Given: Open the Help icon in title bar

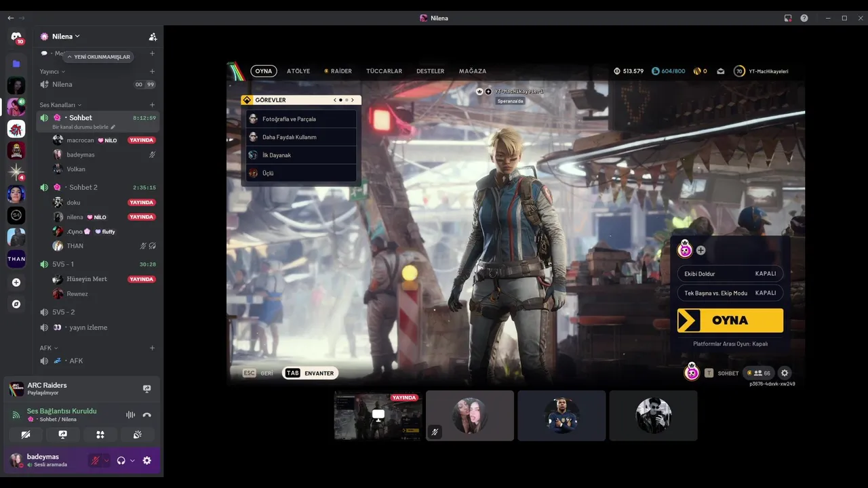Looking at the screenshot, I should pos(804,18).
